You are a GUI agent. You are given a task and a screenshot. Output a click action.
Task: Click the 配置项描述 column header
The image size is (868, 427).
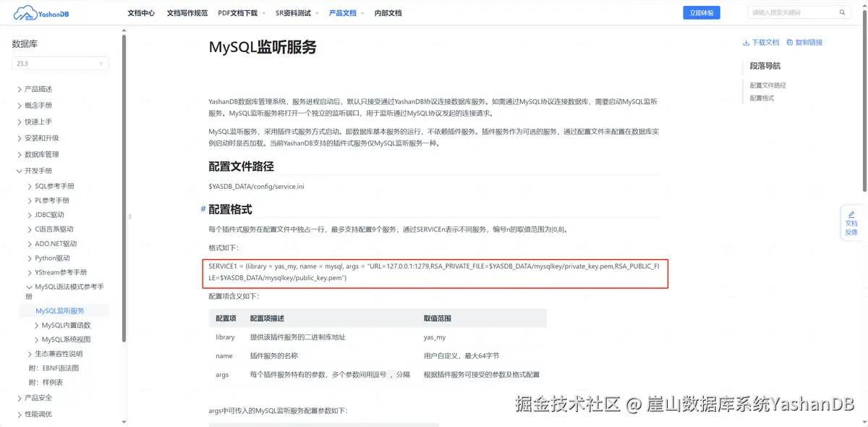268,318
